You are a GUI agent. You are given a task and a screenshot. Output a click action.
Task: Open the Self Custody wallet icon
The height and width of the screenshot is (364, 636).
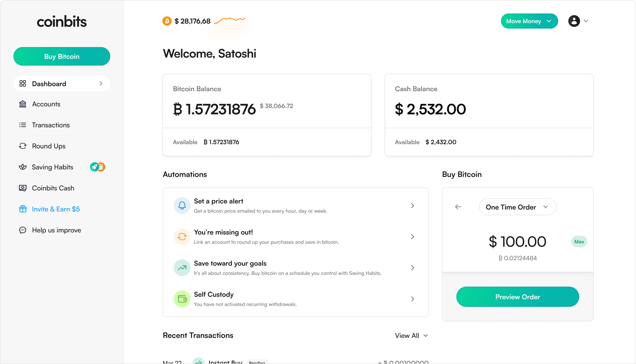182,299
